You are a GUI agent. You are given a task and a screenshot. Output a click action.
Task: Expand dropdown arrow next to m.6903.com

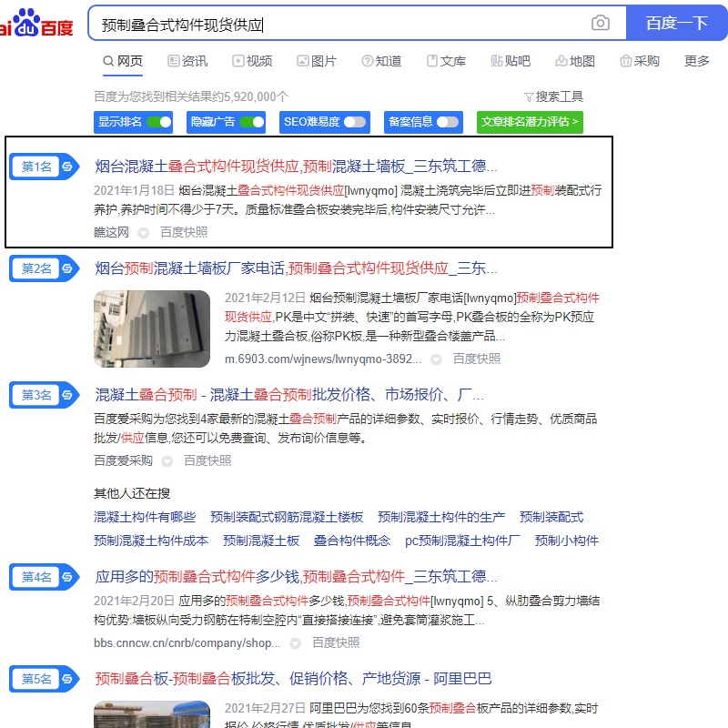tap(436, 359)
